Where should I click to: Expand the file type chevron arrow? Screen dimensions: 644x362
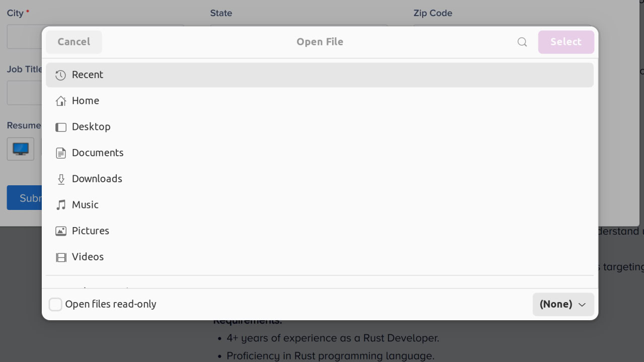coord(582,305)
